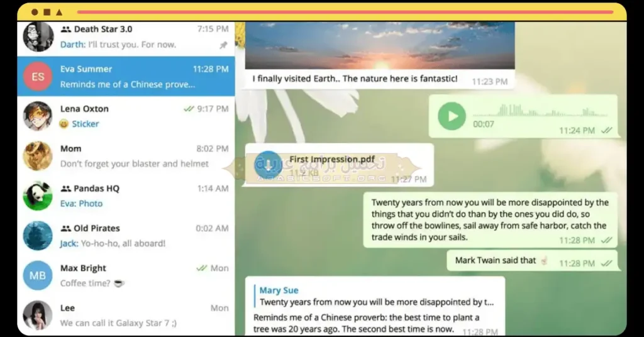The image size is (644, 337).
Task: Click the panda avatar image
Action: tap(38, 196)
